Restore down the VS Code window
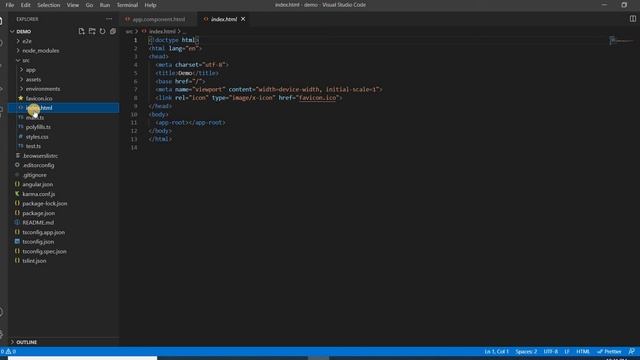 click(624, 5)
